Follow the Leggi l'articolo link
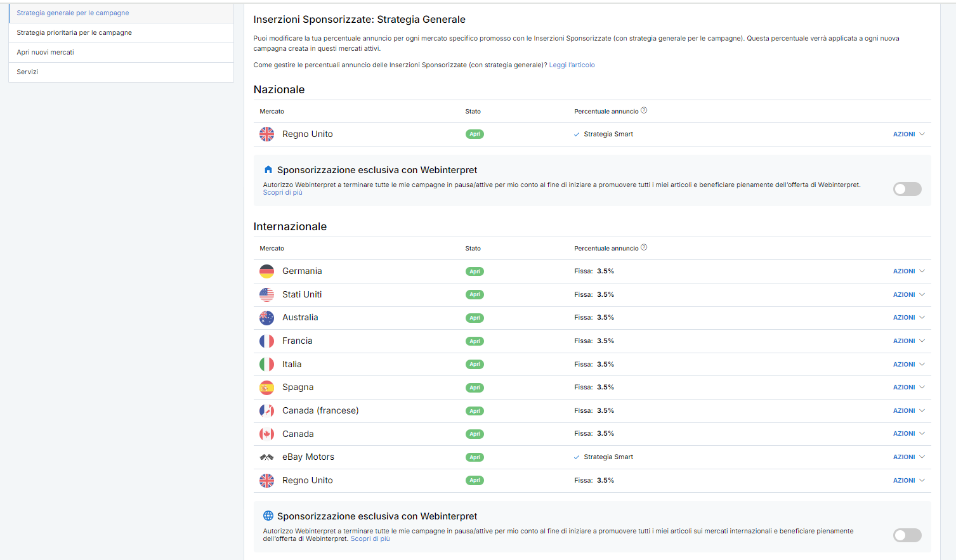This screenshot has height=560, width=956. [572, 65]
